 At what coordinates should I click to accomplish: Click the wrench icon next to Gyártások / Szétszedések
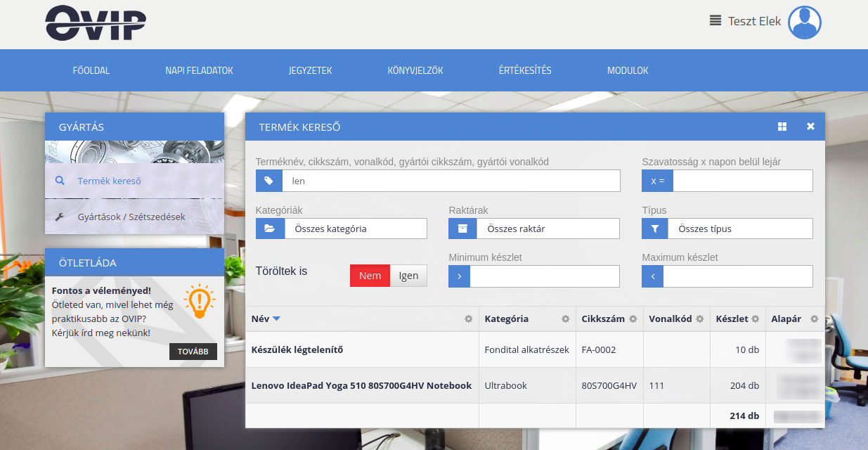click(60, 217)
